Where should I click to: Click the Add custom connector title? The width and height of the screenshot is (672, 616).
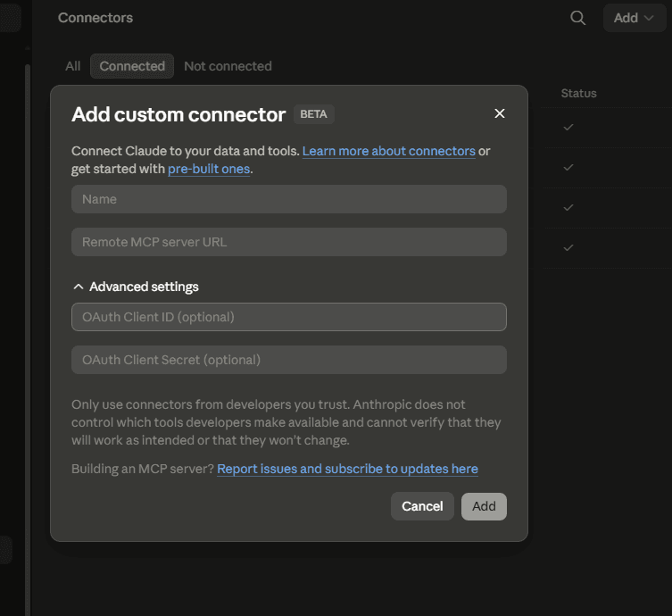178,114
